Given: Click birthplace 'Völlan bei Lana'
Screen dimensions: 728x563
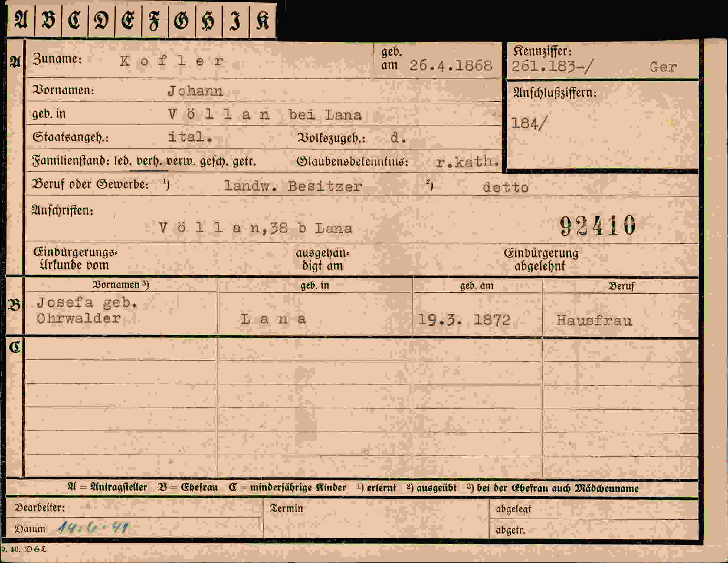Looking at the screenshot, I should click(265, 115).
